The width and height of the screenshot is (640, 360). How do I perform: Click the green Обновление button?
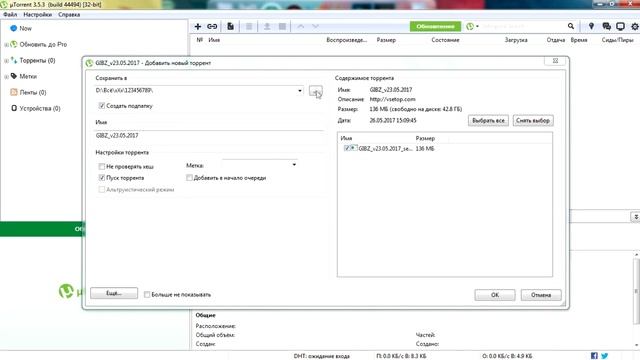[x=436, y=27]
